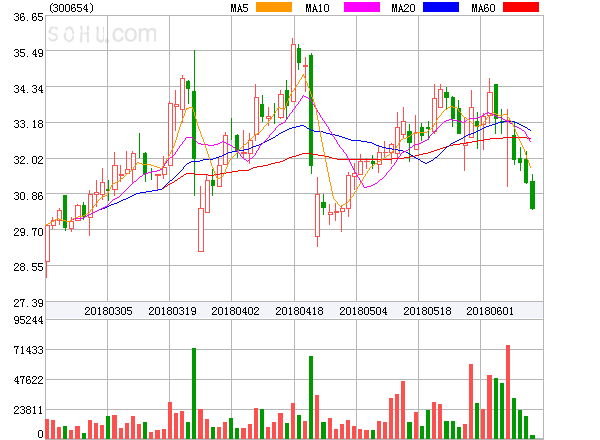
Task: Click the blue MA20 legend swatch
Action: coord(441,7)
